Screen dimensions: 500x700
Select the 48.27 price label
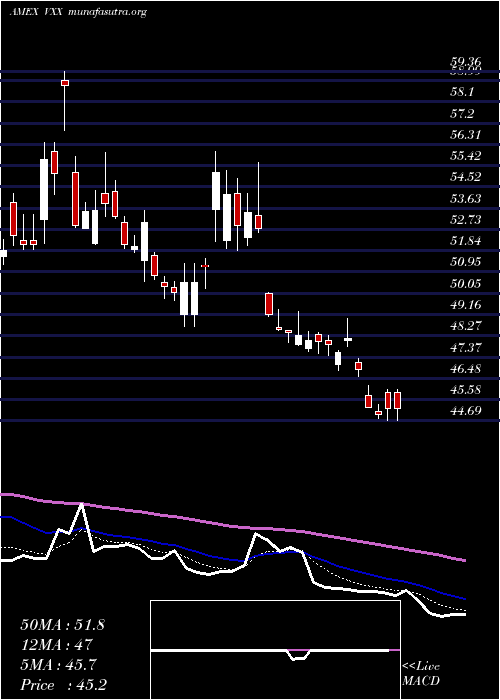pyautogui.click(x=466, y=326)
